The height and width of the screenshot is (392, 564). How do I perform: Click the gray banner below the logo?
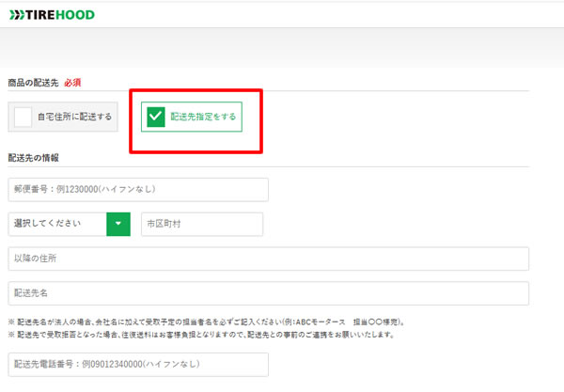coord(282,47)
